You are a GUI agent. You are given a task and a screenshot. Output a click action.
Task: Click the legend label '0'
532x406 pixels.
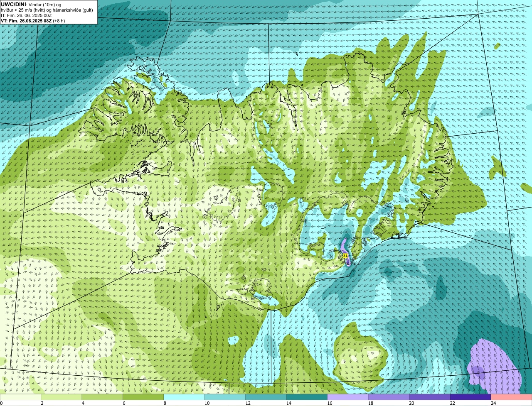[x=2, y=403]
